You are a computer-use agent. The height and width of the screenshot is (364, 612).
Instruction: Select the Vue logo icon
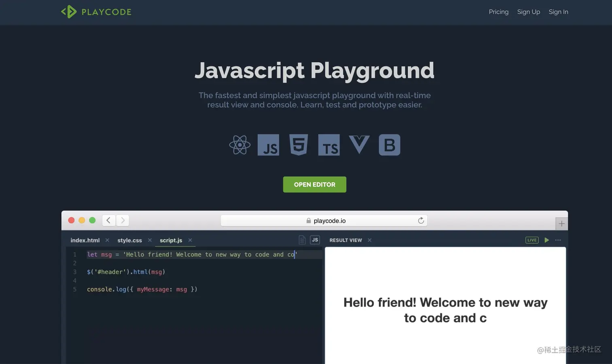point(359,145)
